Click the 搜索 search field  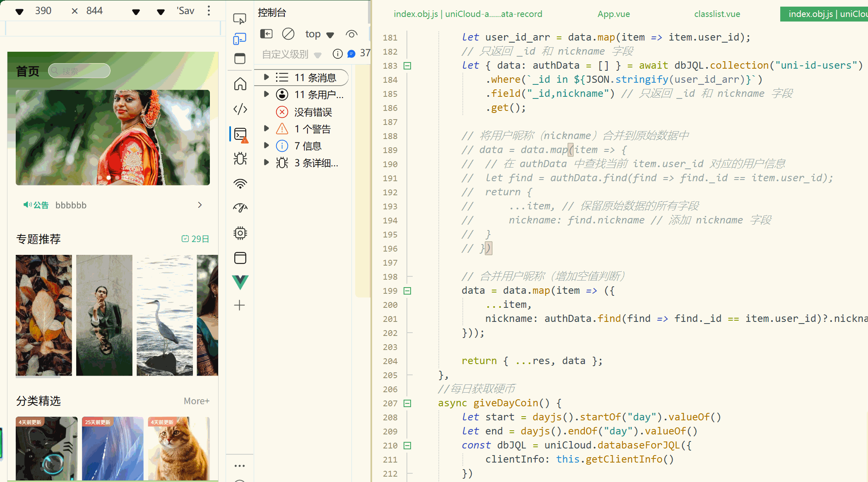click(79, 71)
